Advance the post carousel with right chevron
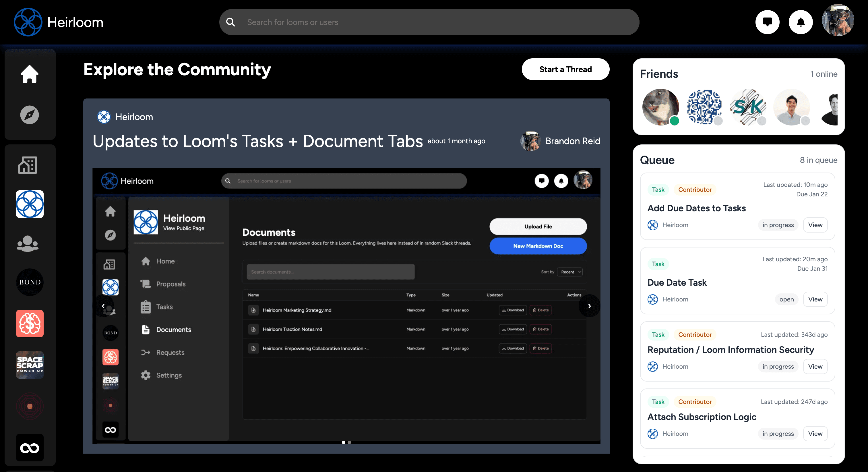 pos(589,306)
